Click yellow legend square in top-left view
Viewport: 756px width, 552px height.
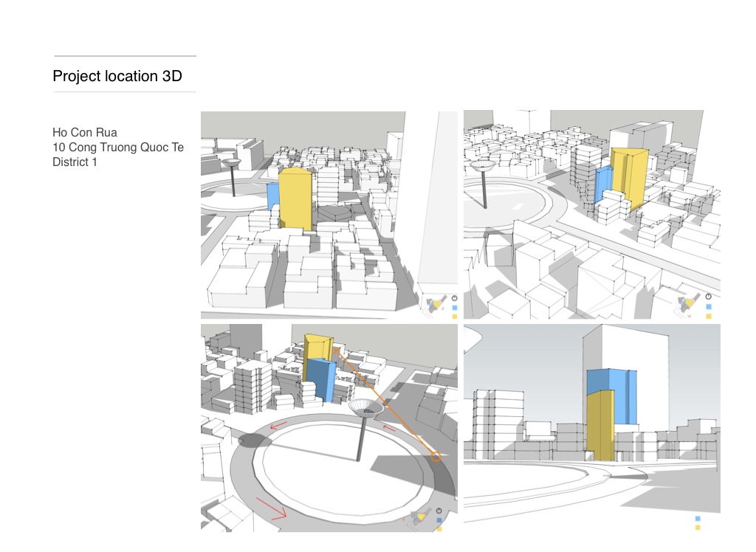[454, 317]
